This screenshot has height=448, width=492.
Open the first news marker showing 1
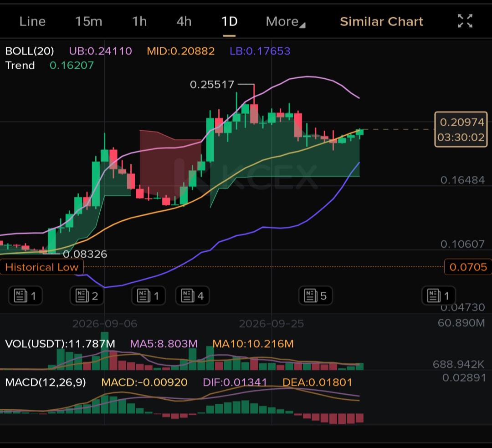(x=26, y=295)
